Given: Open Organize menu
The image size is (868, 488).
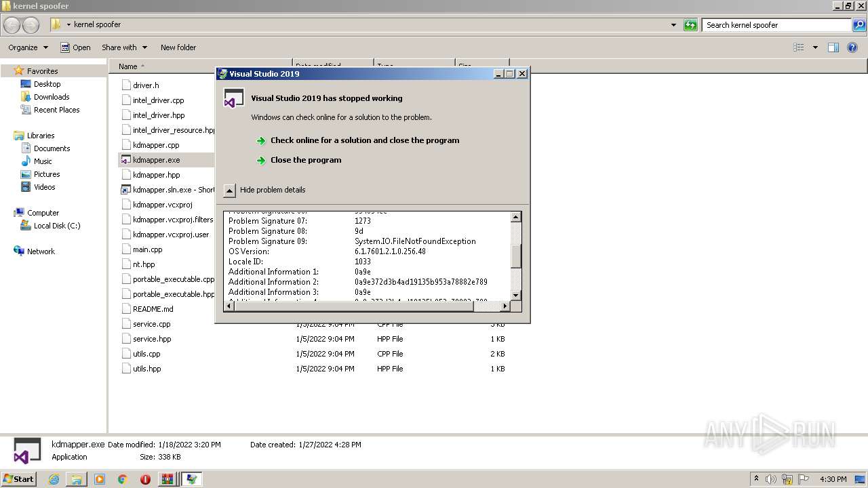Looking at the screenshot, I should pyautogui.click(x=28, y=47).
